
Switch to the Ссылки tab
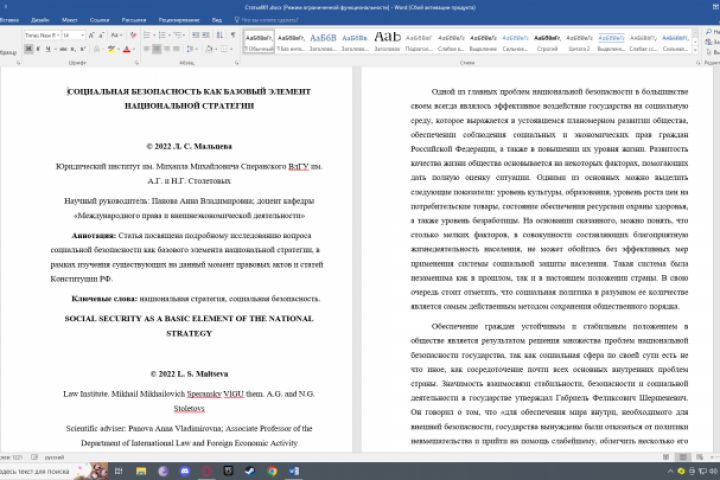pyautogui.click(x=99, y=20)
